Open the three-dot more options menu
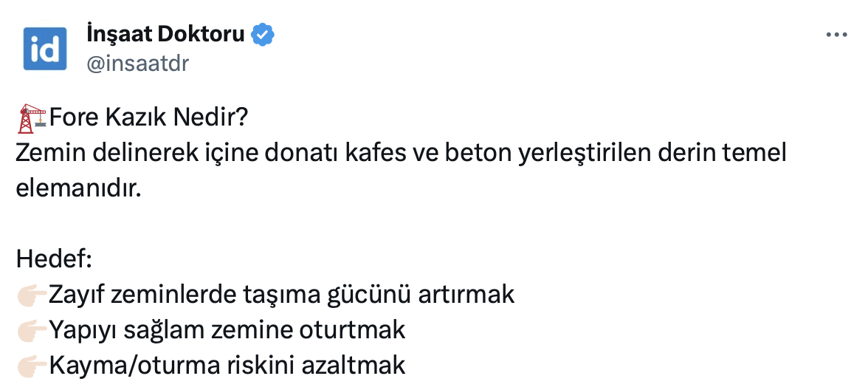 [x=836, y=35]
